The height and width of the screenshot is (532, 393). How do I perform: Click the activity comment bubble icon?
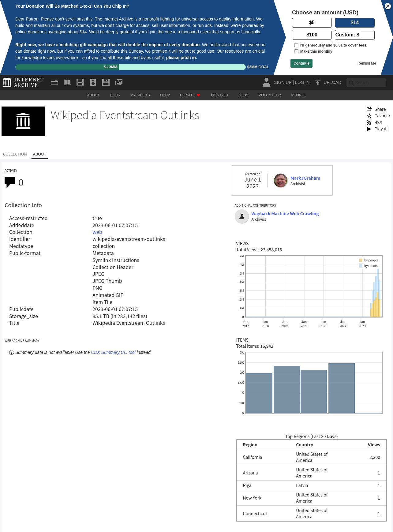10,182
